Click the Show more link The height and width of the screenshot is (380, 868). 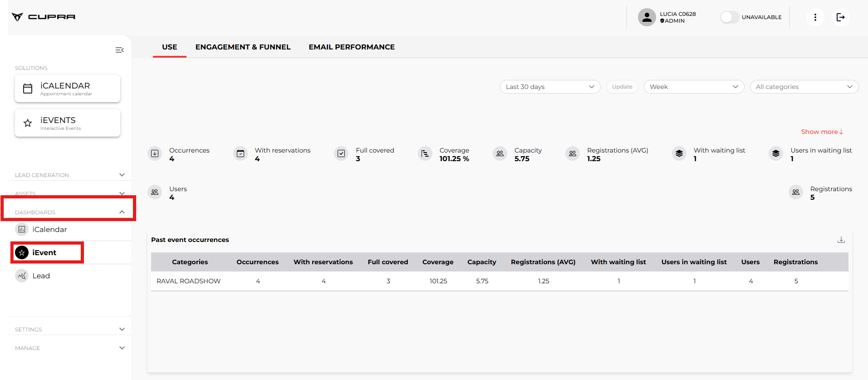coord(822,132)
